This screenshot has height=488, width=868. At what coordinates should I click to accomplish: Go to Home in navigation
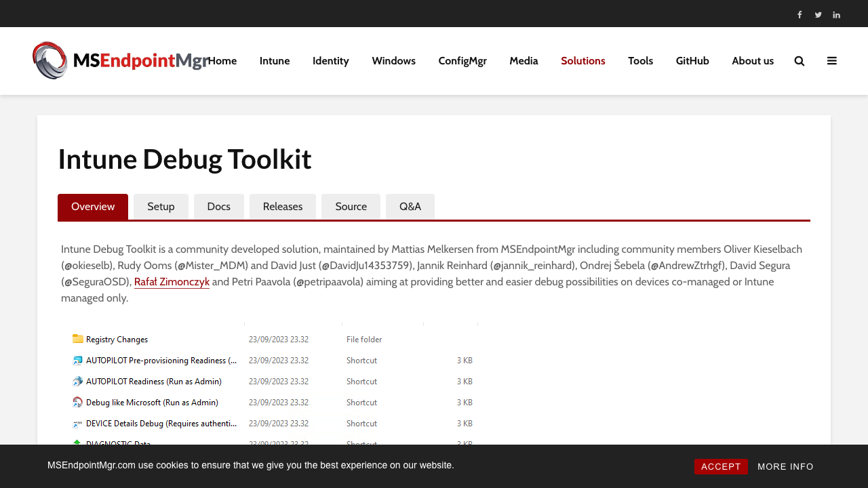[222, 61]
